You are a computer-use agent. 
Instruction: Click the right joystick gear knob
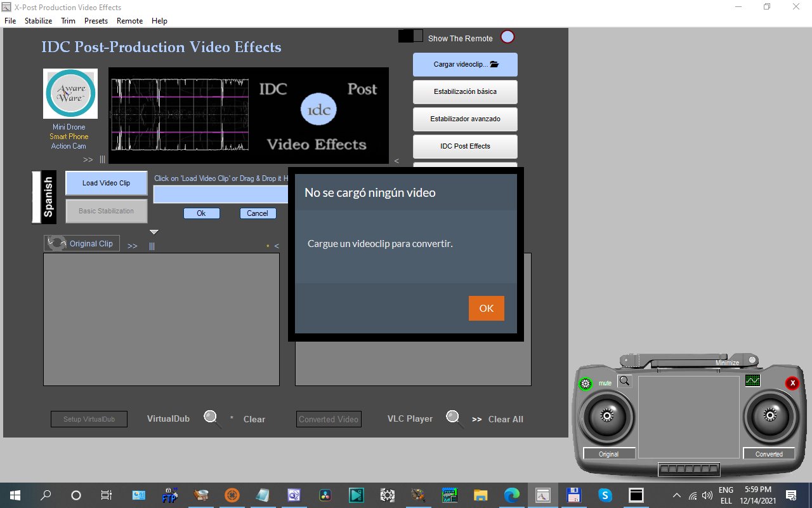coord(770,416)
